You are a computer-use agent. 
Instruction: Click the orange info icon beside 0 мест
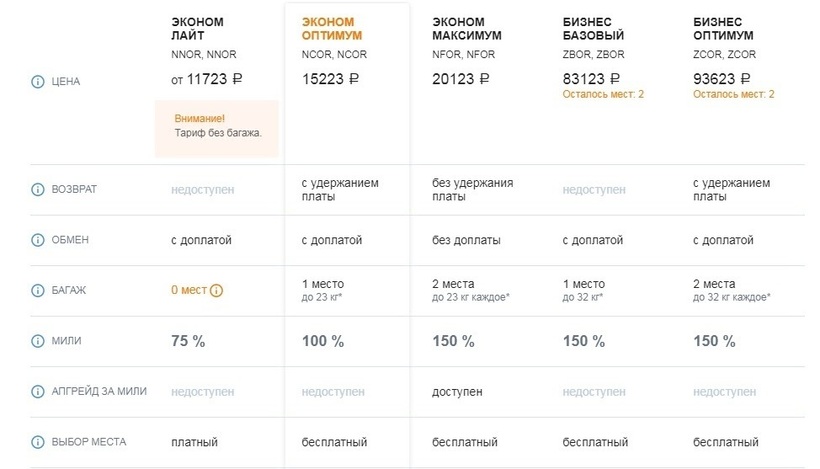[x=216, y=291]
